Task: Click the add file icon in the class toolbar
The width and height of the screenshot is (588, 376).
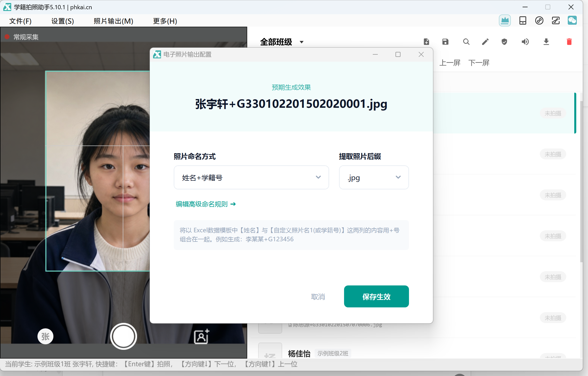Action: [426, 42]
